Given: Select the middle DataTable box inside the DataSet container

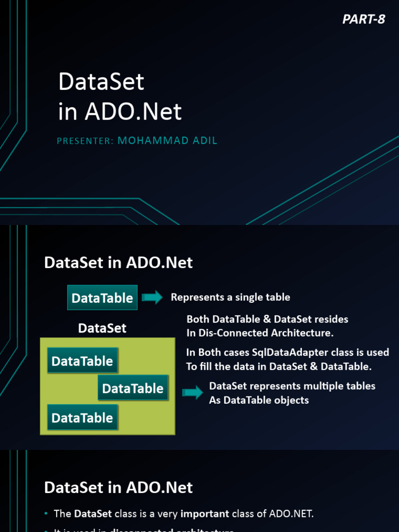Looking at the screenshot, I should coord(133,388).
